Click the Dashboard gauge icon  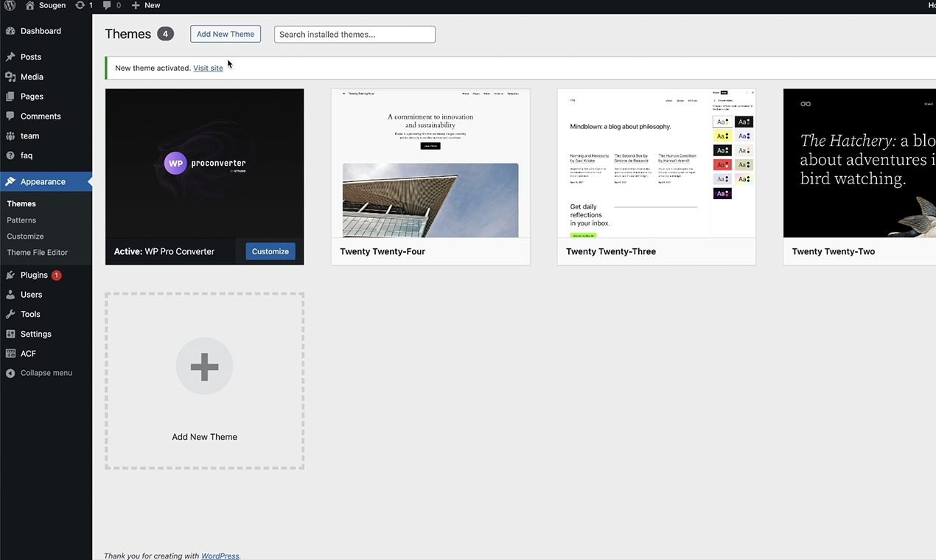pos(10,31)
